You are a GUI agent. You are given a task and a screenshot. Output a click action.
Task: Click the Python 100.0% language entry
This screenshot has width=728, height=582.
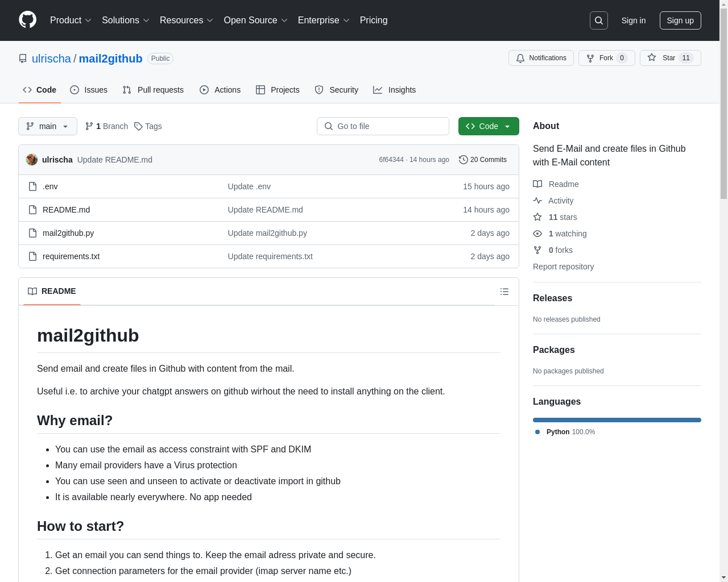565,432
